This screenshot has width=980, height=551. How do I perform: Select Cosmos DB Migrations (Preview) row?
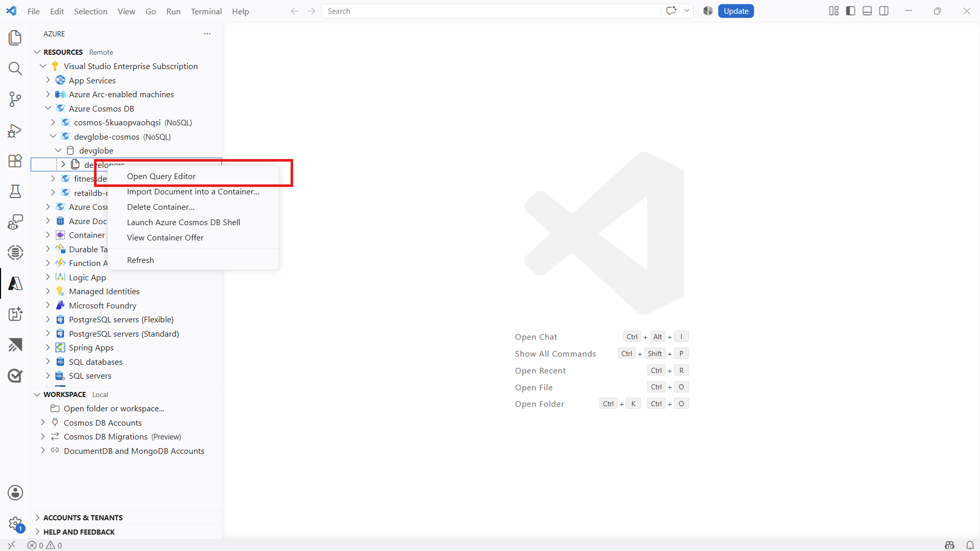pos(126,437)
